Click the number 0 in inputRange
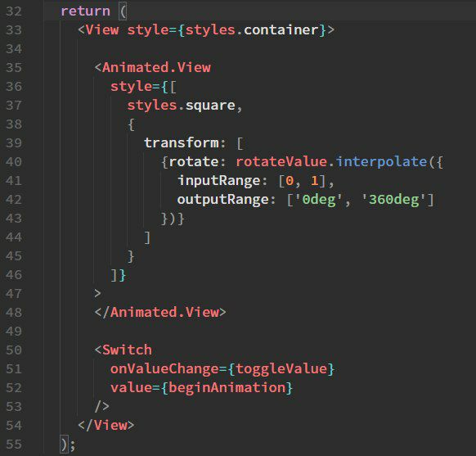 [290, 181]
